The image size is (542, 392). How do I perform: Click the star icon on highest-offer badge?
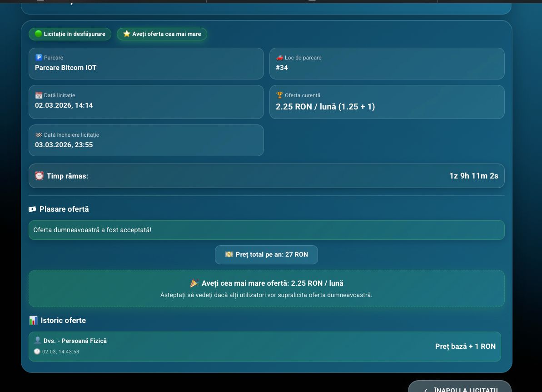127,34
